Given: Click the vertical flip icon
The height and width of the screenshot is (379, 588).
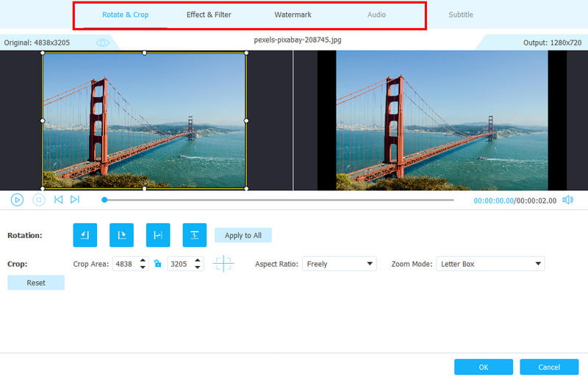Looking at the screenshot, I should 195,235.
